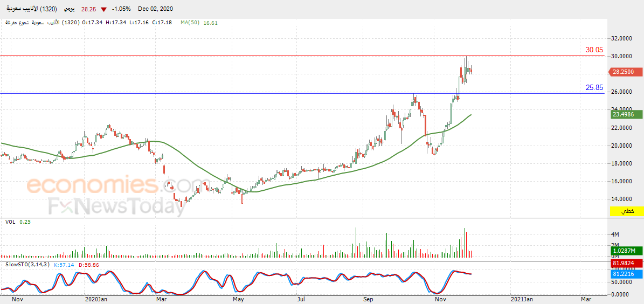Click the 2020Jan time axis label
Viewport: 644px width, 304px height.
[x=95, y=300]
